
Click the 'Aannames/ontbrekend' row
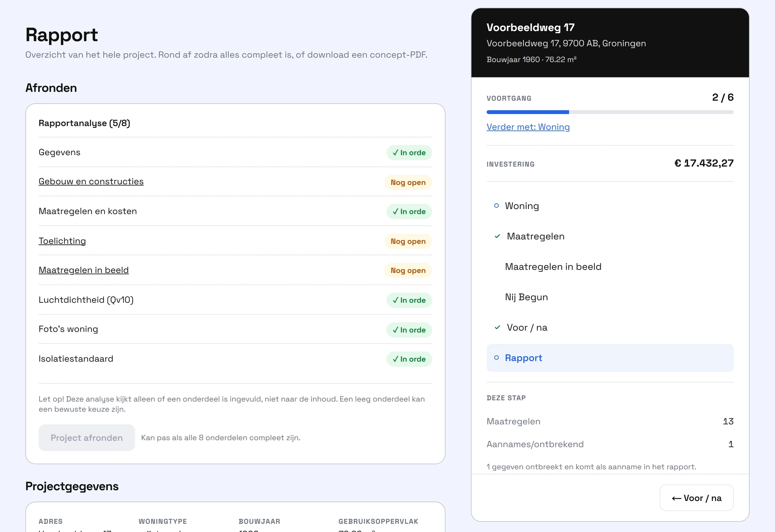[x=610, y=444]
